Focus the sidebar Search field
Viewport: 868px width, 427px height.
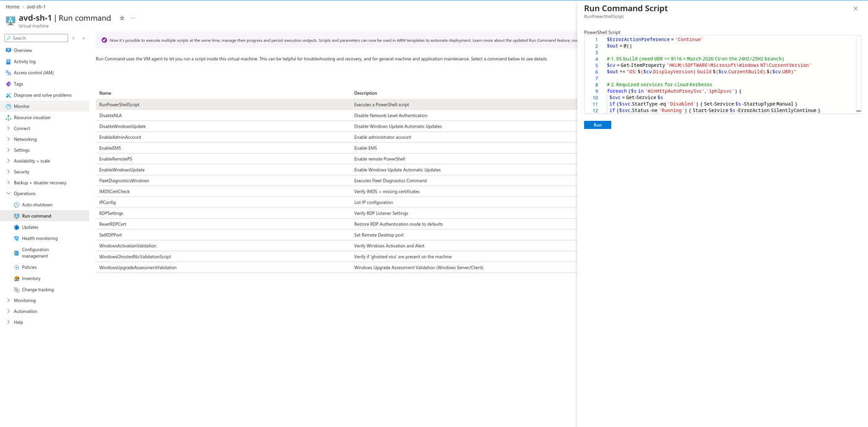tap(36, 38)
